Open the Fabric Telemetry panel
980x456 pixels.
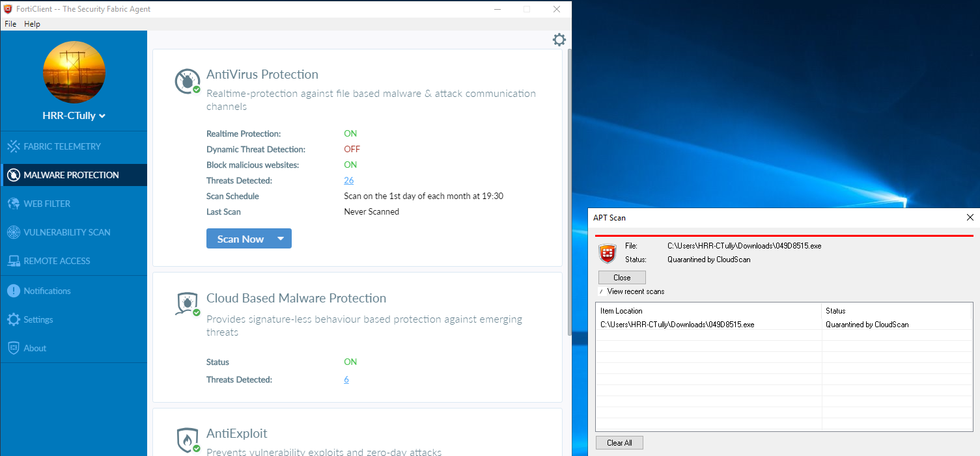click(65, 146)
